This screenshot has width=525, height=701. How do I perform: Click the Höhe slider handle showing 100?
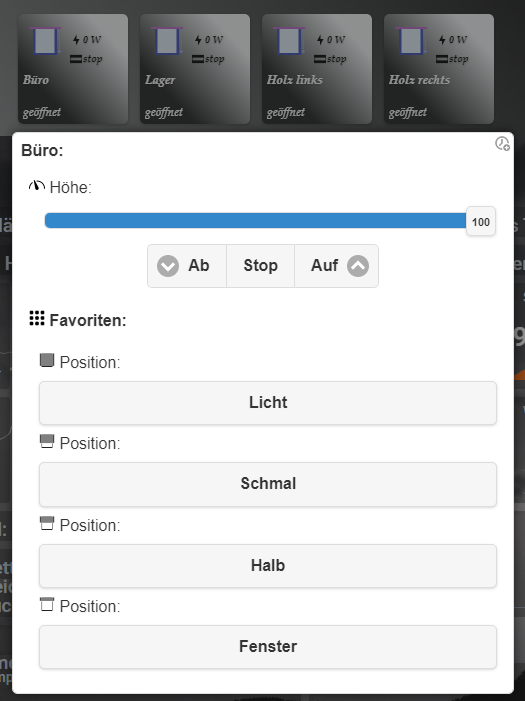tap(481, 221)
